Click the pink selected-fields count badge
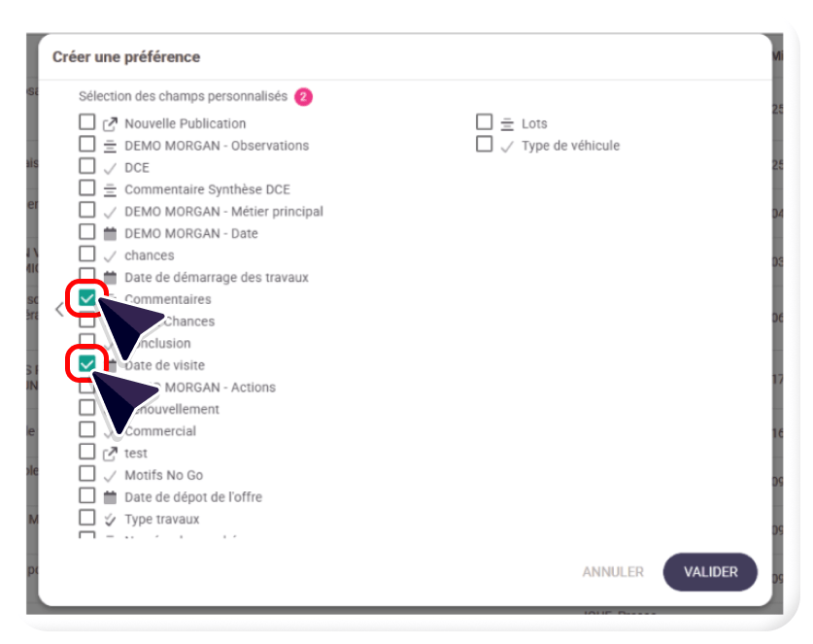The image size is (813, 644). point(303,96)
